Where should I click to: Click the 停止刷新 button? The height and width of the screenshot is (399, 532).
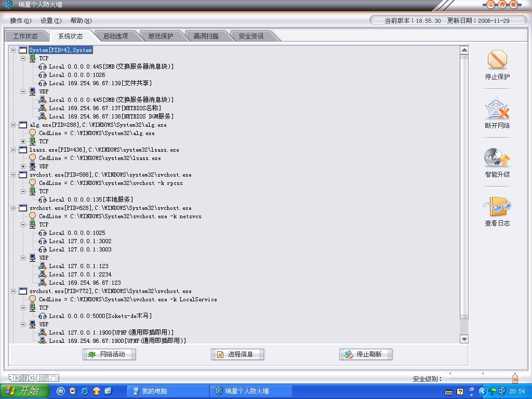coord(365,354)
